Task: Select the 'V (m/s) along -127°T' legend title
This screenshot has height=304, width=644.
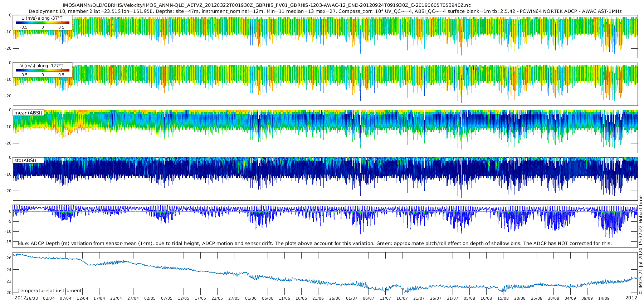Action: coord(42,66)
